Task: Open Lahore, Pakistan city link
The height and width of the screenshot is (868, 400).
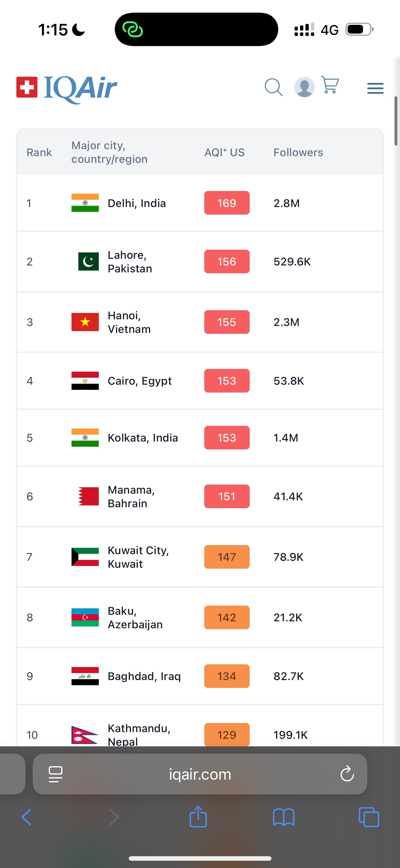Action: point(130,262)
